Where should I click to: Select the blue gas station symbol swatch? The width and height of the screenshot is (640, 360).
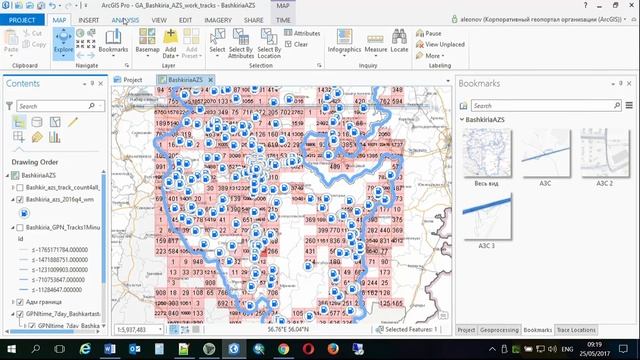coord(24,213)
